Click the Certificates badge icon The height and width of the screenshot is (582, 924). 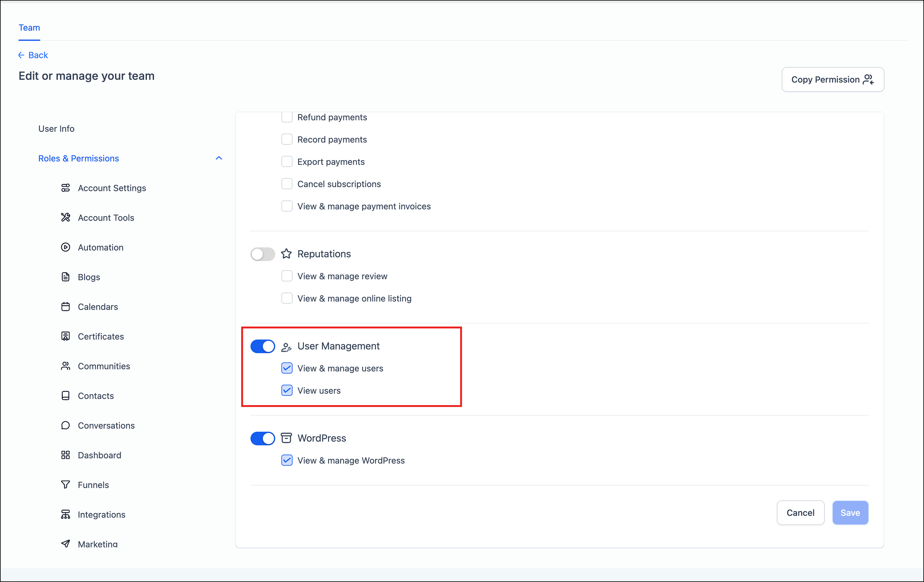point(66,336)
